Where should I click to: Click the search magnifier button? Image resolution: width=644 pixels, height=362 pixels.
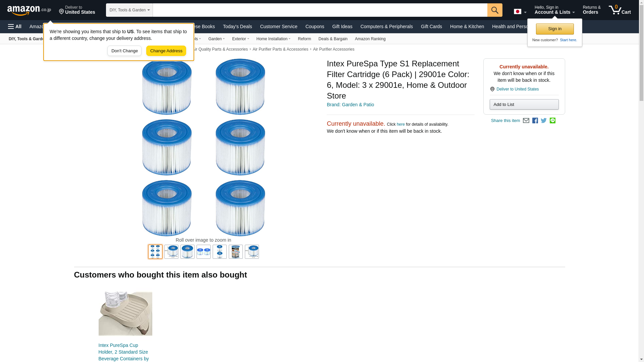tap(495, 10)
